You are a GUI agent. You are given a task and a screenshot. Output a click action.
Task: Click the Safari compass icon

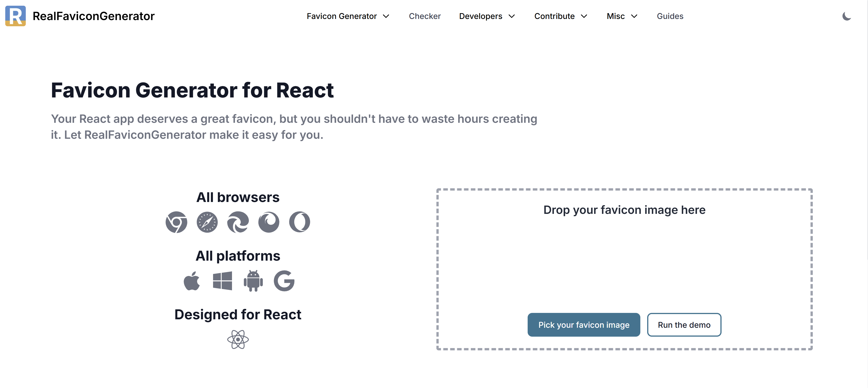(207, 222)
